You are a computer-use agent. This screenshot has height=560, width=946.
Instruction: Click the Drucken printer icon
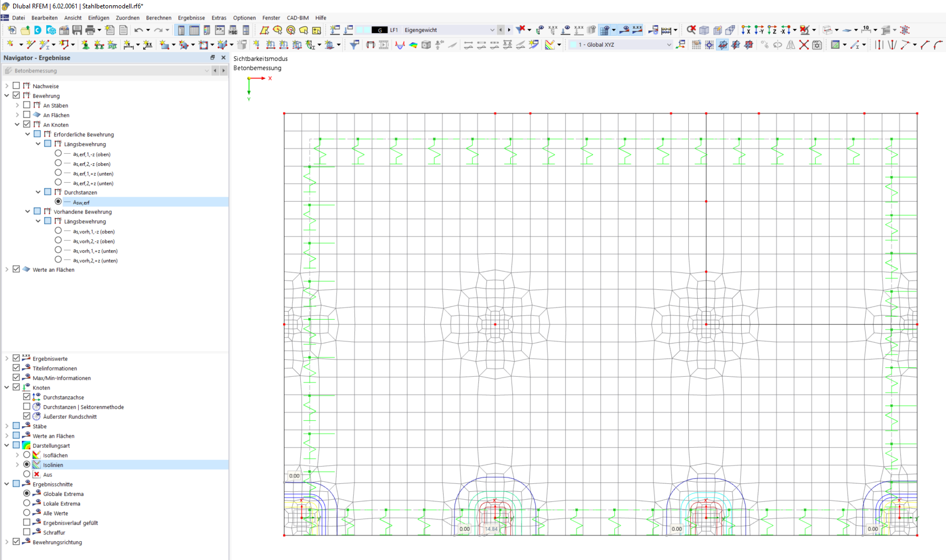coord(89,30)
